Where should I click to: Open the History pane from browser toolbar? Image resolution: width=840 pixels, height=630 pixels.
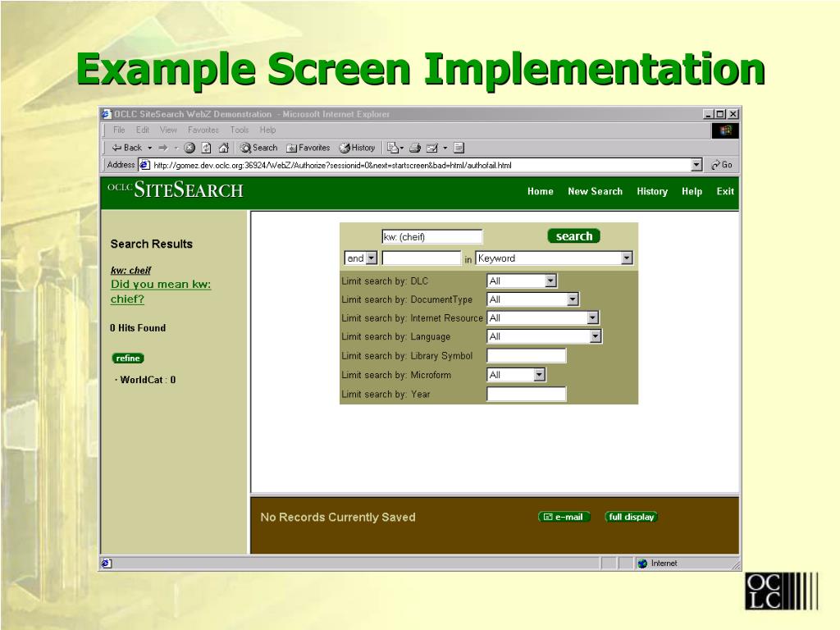click(x=357, y=148)
